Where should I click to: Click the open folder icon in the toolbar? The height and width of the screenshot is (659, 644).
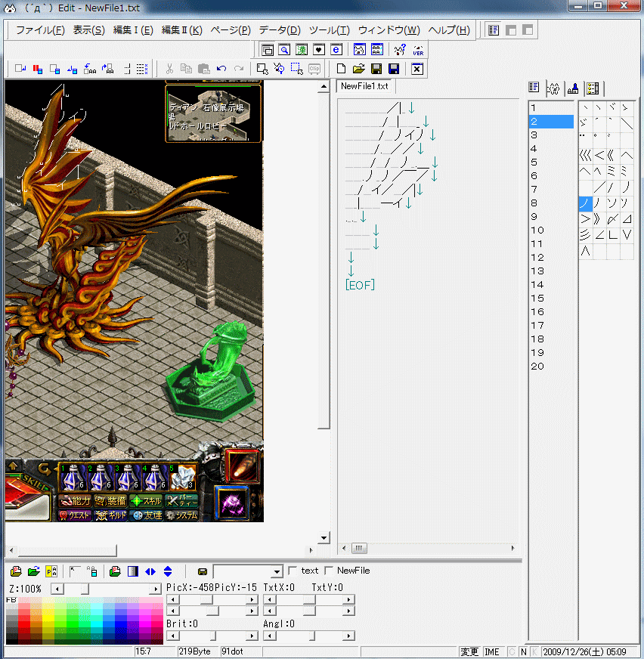[358, 69]
